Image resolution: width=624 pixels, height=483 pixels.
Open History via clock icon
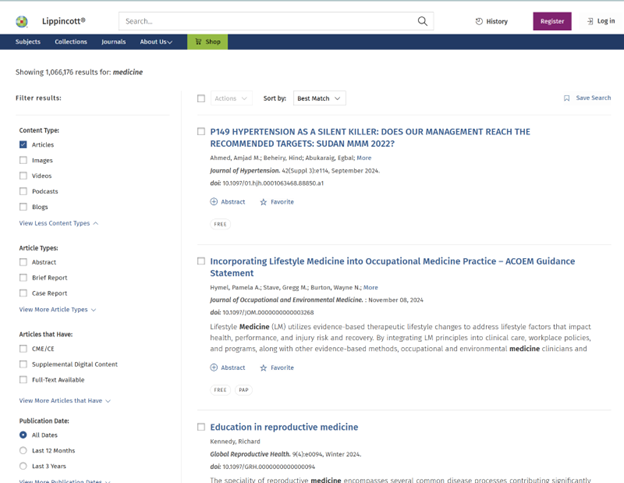tap(479, 21)
